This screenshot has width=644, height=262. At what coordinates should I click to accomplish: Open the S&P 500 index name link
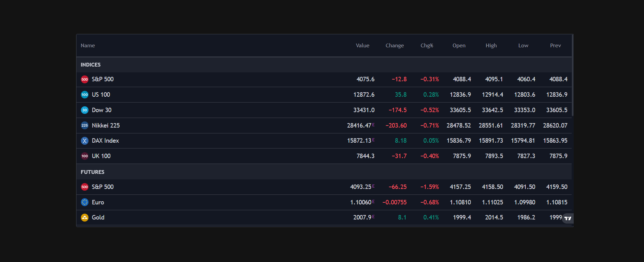tap(103, 79)
